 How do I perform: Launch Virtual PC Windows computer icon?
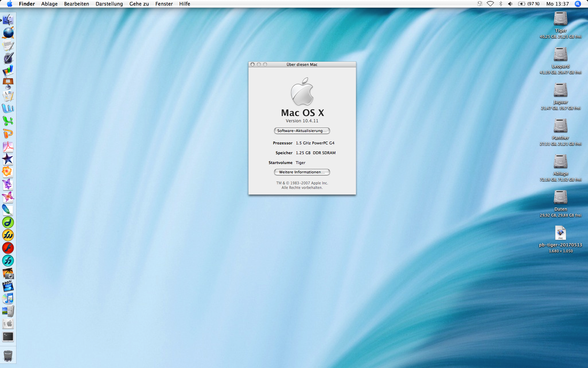click(x=8, y=311)
